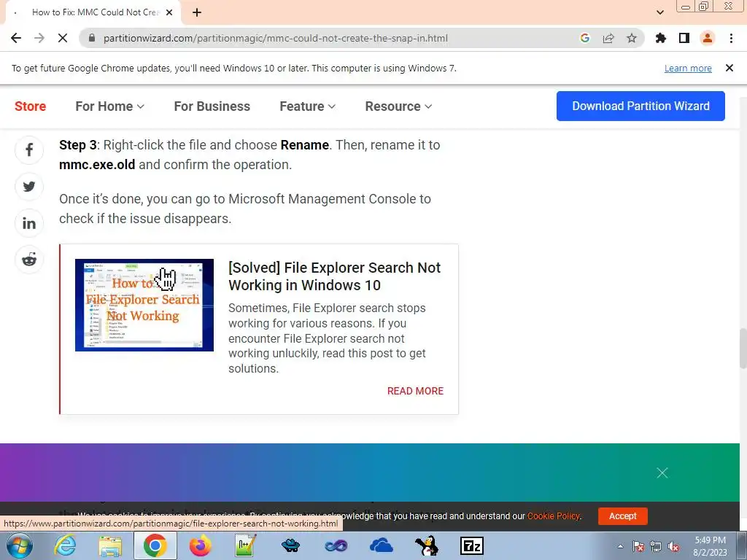
Task: Accept the cookie notice
Action: pos(623,516)
